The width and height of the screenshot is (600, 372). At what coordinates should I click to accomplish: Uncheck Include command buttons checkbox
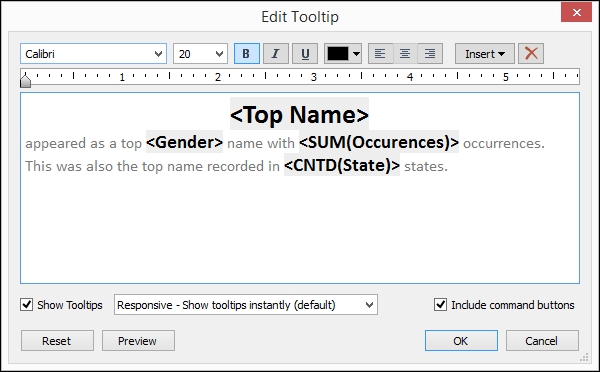tap(440, 305)
